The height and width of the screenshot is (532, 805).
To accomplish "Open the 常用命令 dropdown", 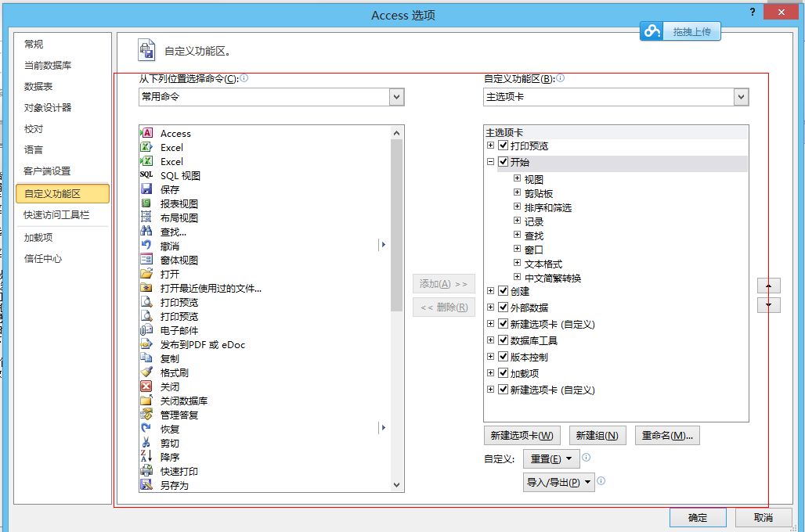I will point(396,97).
